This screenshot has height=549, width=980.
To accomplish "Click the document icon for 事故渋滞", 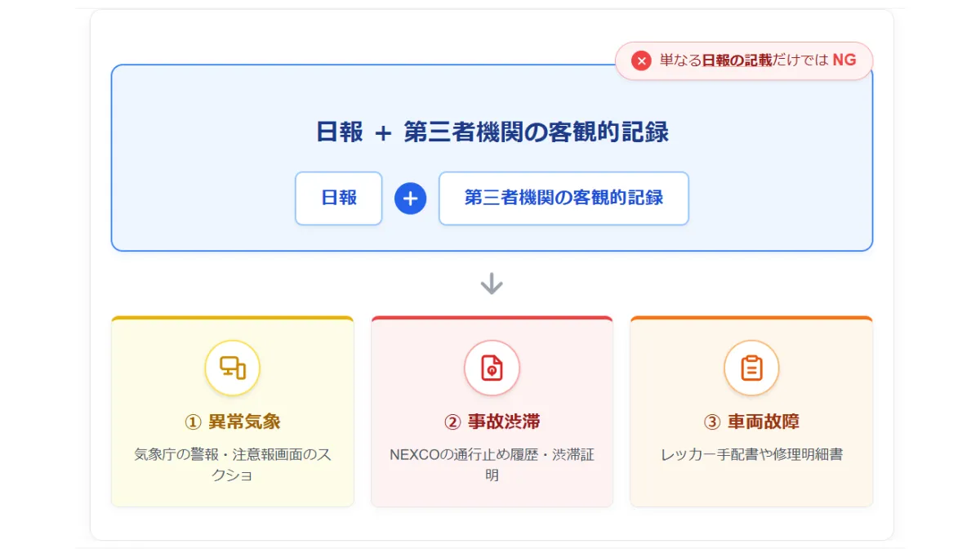I will [492, 368].
